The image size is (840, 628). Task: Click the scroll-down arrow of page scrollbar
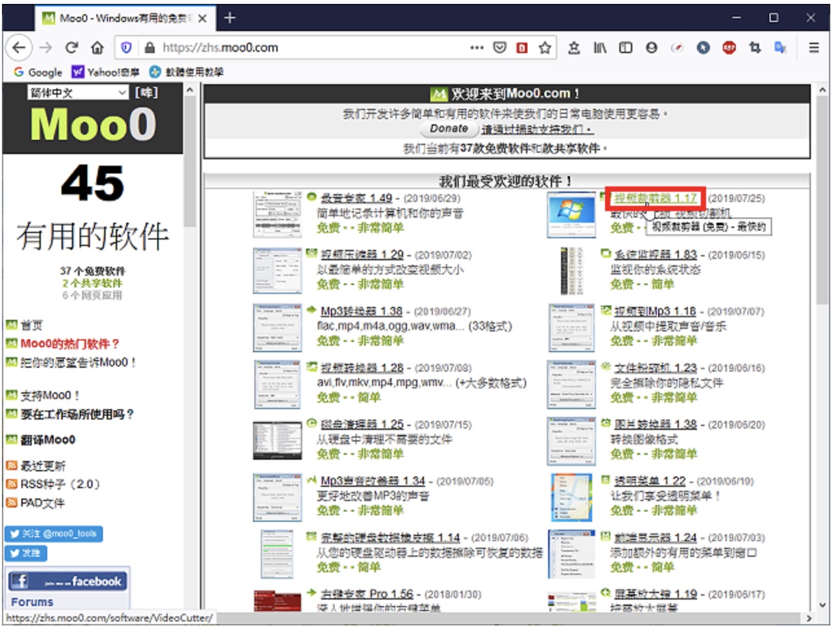(x=823, y=605)
